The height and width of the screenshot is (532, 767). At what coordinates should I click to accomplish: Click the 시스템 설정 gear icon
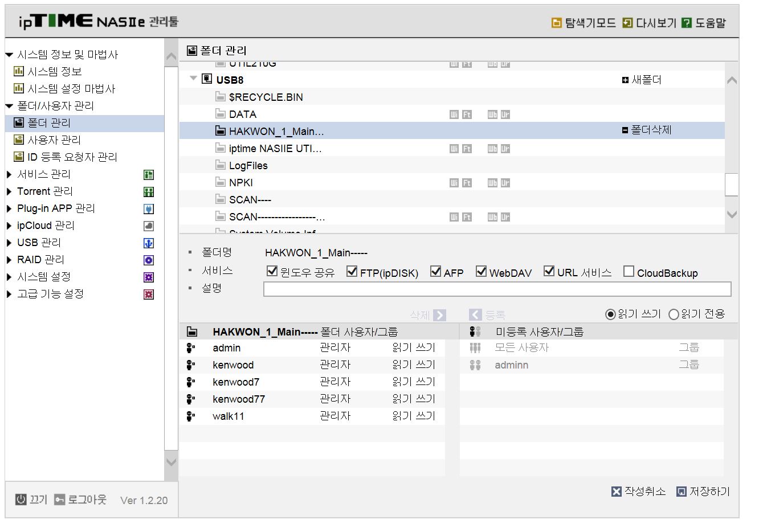tap(149, 277)
